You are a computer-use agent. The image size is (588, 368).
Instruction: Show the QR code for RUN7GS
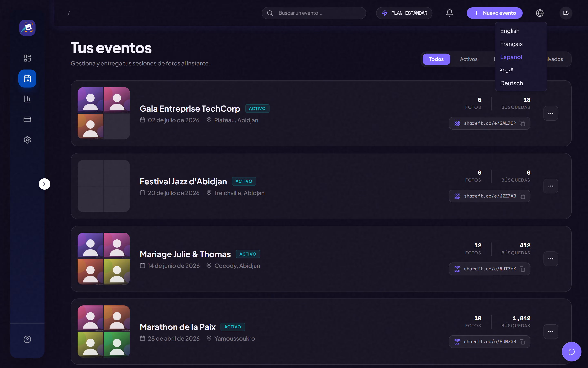point(457,342)
